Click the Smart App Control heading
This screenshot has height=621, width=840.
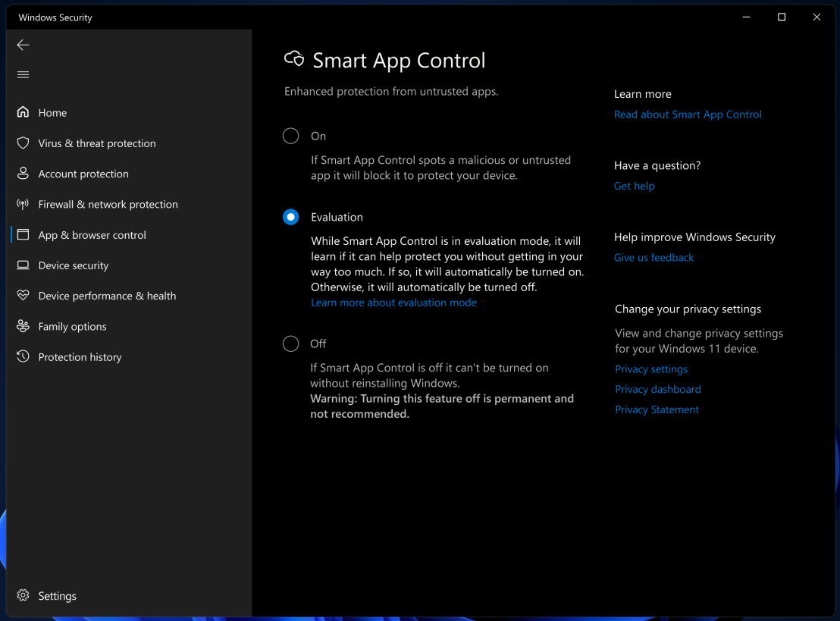399,61
